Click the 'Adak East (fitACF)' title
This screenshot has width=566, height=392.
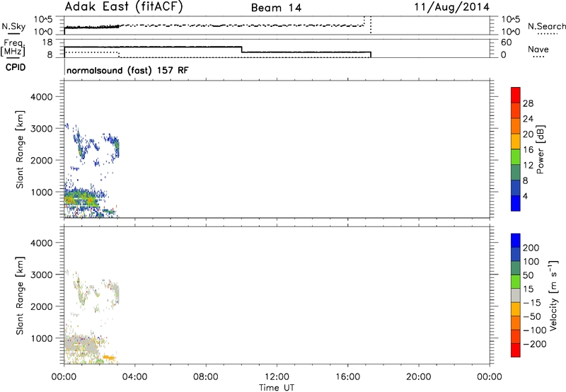[124, 7]
